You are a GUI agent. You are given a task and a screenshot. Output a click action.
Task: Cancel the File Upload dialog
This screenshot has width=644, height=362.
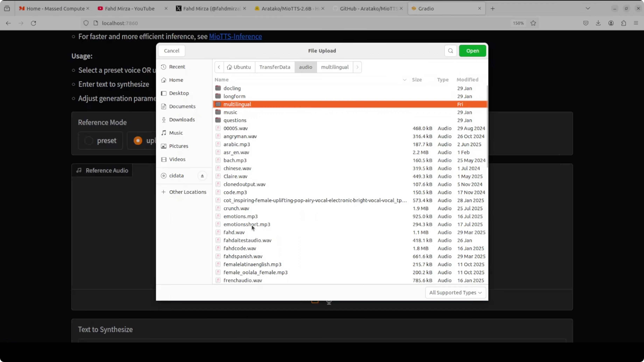coord(171,51)
